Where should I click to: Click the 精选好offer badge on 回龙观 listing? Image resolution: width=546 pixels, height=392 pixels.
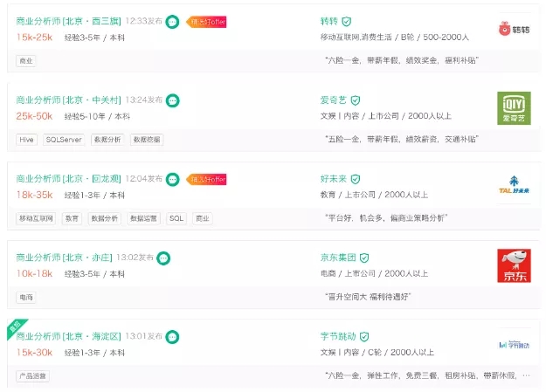pos(206,179)
